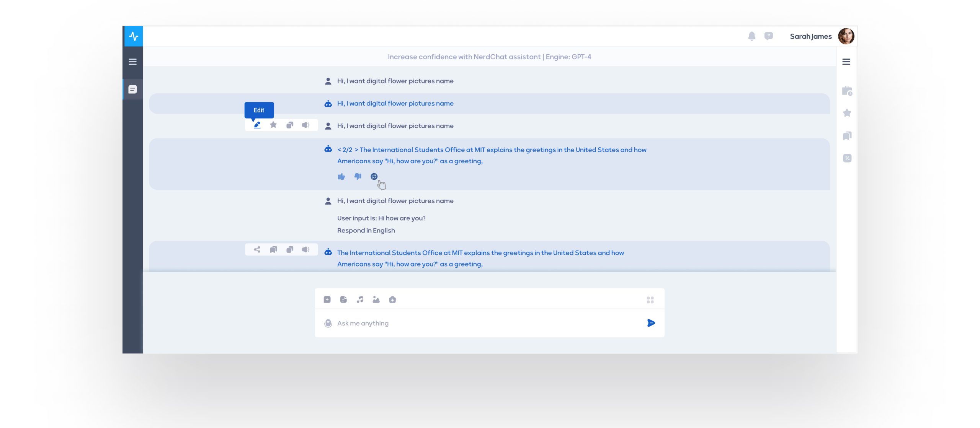Dislike the response with thumbs down

pos(358,176)
